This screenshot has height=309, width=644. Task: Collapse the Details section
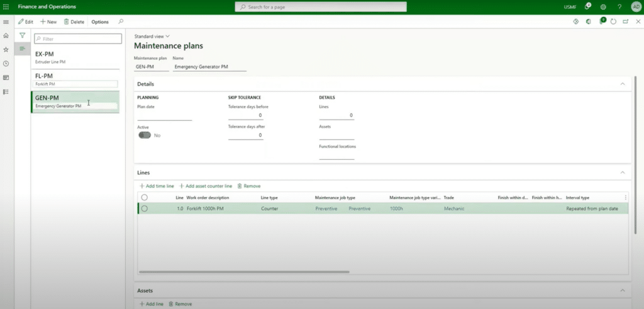pos(623,84)
